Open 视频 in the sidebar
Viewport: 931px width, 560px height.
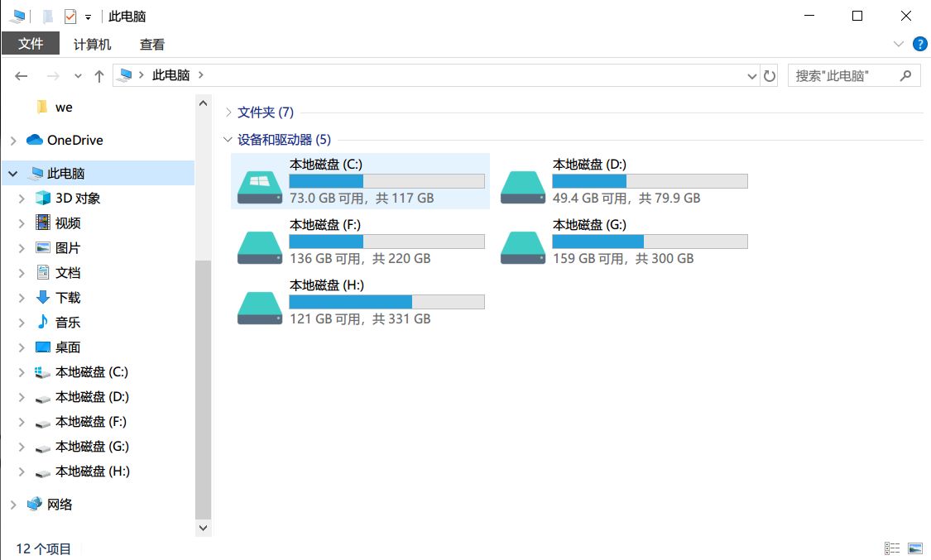(x=68, y=223)
